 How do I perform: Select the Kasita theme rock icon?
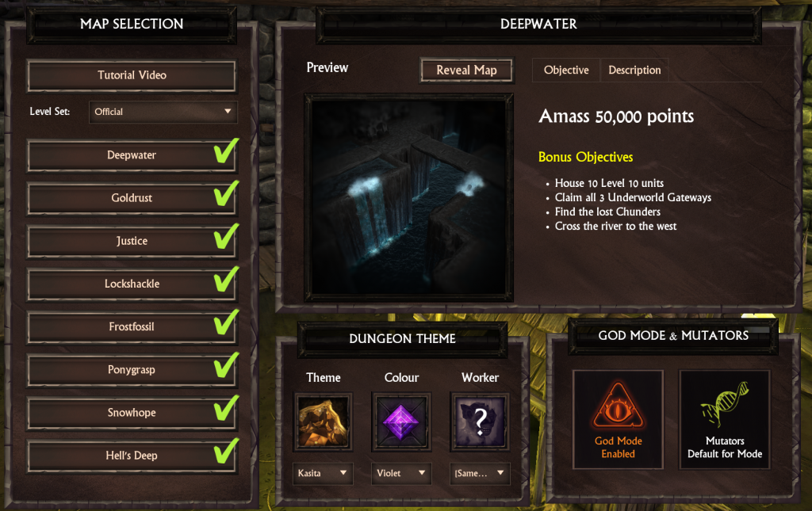click(324, 421)
